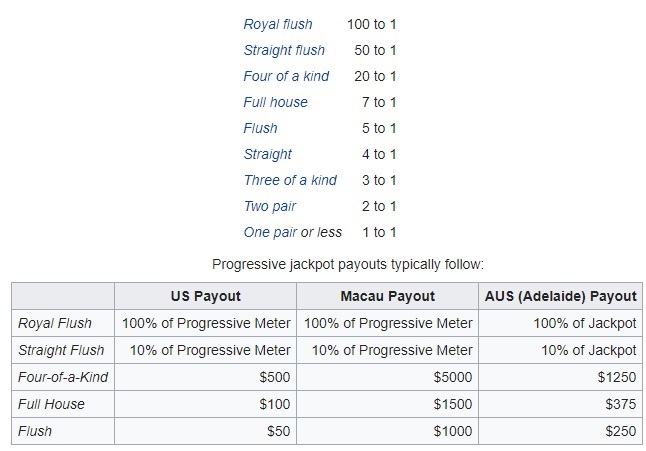Open the Straight link paying 4 to 1

(268, 154)
